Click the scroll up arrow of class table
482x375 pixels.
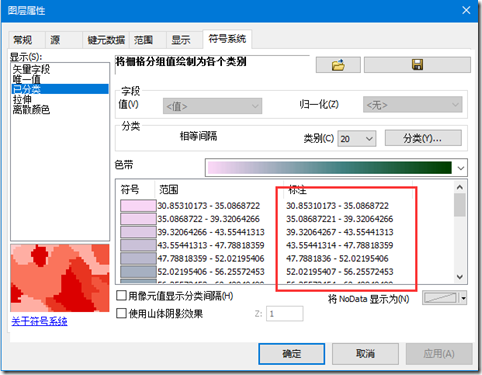pos(460,187)
